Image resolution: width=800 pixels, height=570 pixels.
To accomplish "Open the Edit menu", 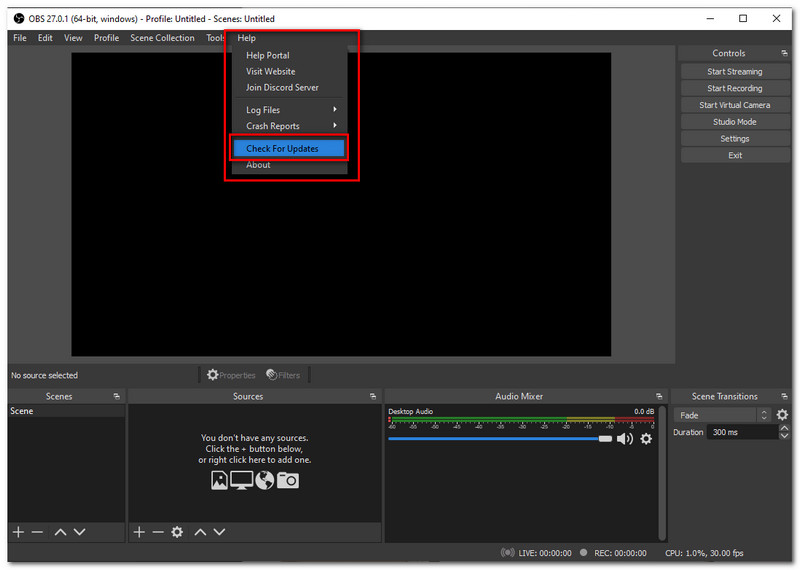I will (45, 38).
